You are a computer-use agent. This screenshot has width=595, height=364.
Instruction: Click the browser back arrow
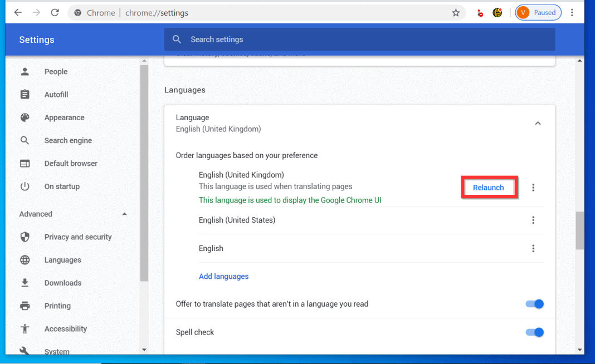18,12
